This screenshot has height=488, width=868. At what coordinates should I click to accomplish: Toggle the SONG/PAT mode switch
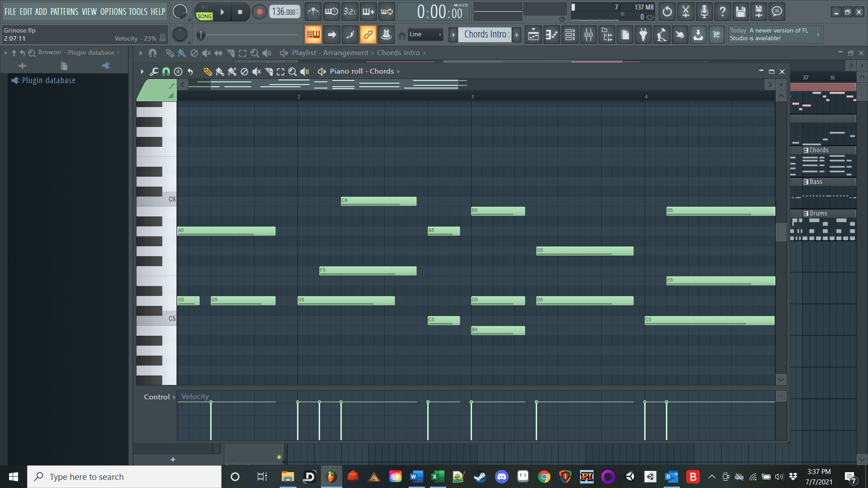204,12
